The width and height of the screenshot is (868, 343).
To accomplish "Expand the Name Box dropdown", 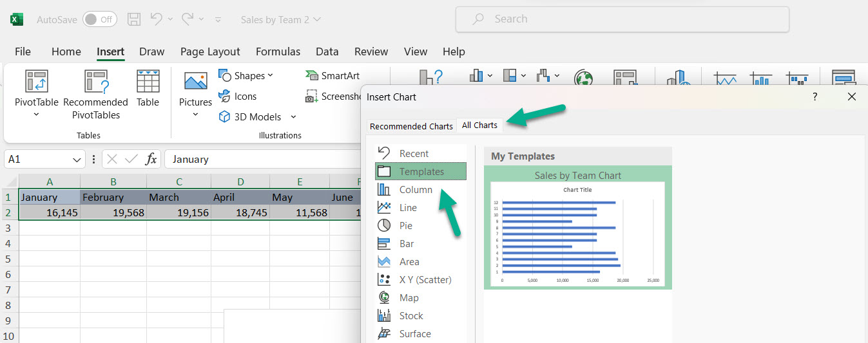I will [77, 160].
